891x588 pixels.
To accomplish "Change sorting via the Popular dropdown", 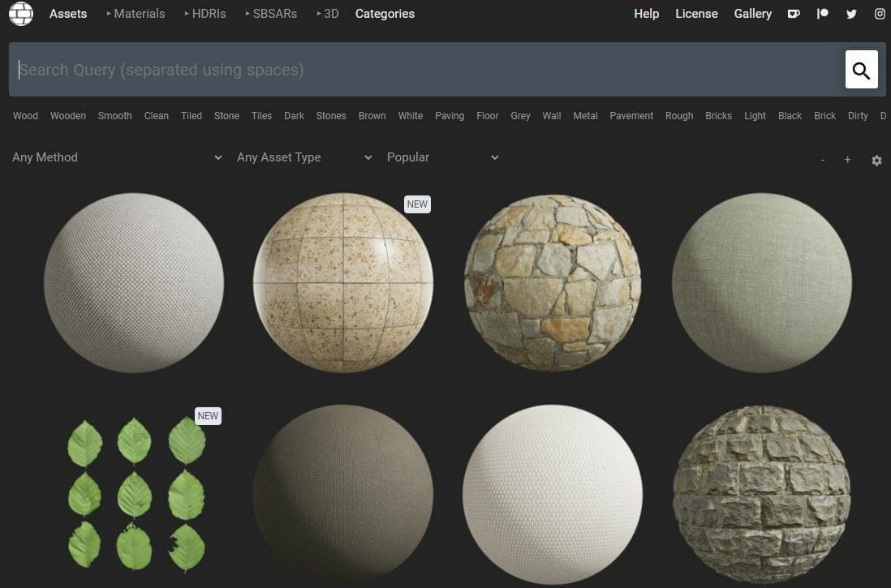I will click(x=444, y=157).
